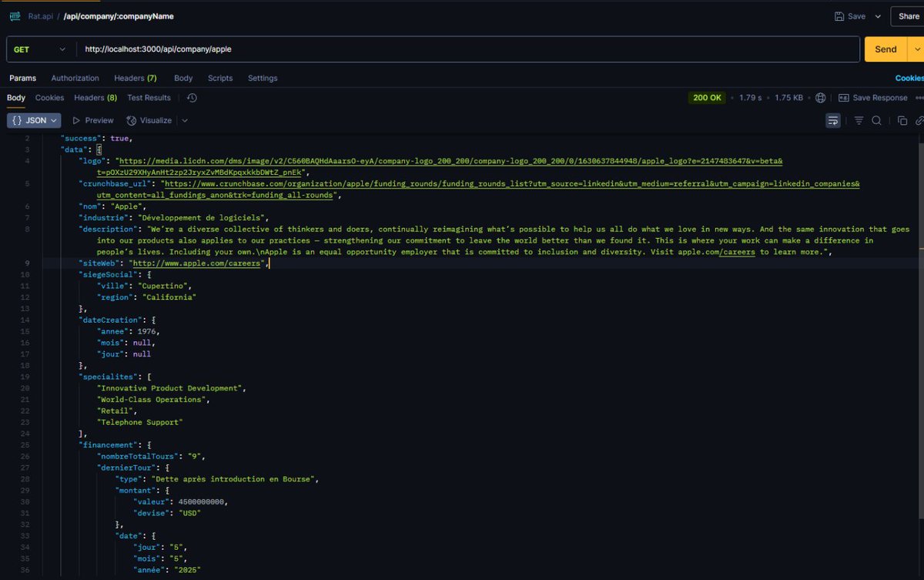Viewport: 924px width, 580px height.
Task: Open the Send button dropdown arrow
Action: 916,49
